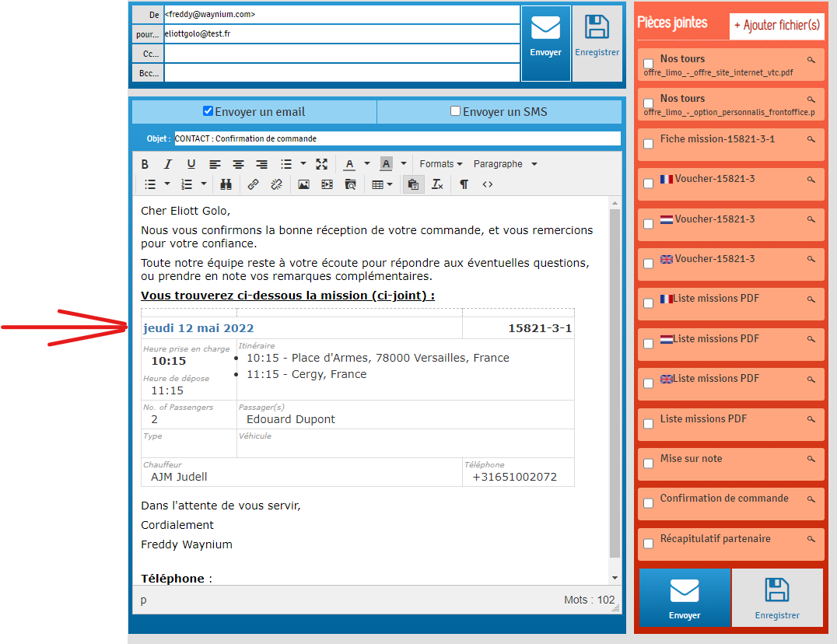Clear formatting with the Tx icon
Screen dimensions: 837x644
(x=437, y=184)
